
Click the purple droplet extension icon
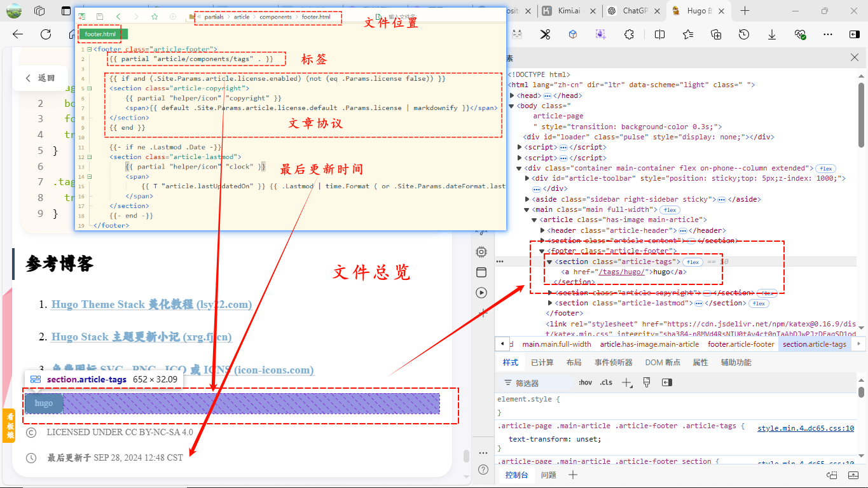(601, 34)
